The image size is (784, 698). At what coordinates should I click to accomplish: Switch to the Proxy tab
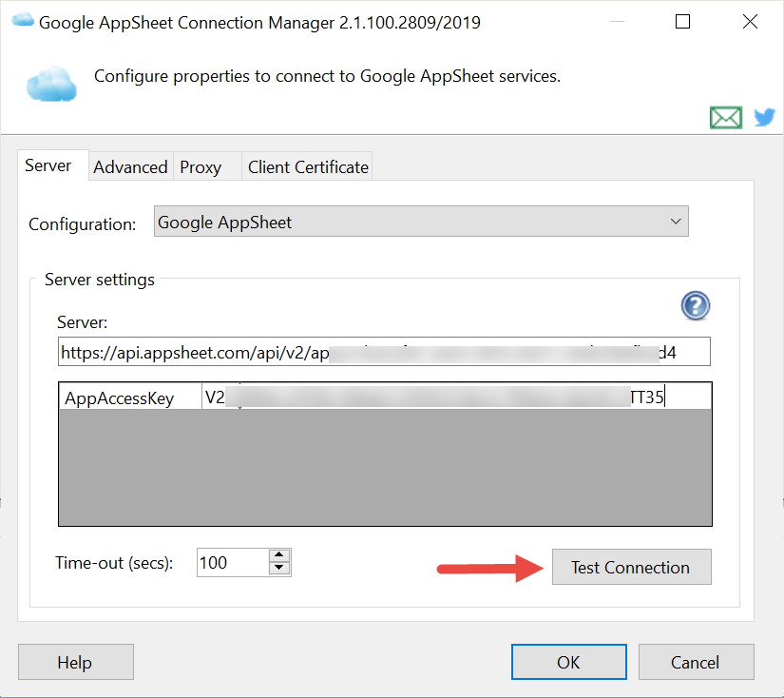(x=207, y=166)
